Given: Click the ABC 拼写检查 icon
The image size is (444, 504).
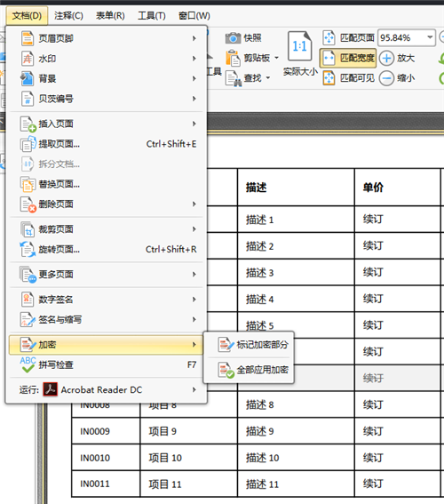Looking at the screenshot, I should tap(28, 364).
